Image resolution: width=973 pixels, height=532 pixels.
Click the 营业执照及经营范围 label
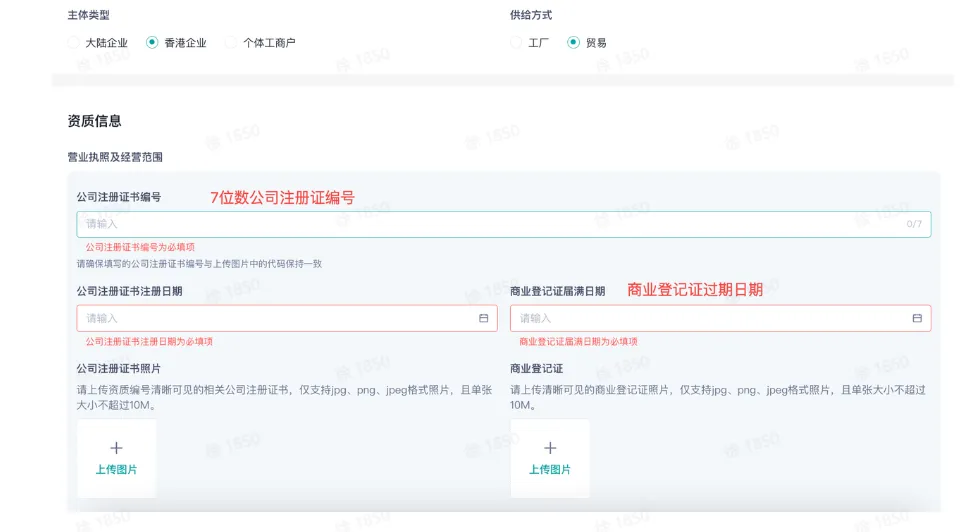[x=115, y=157]
